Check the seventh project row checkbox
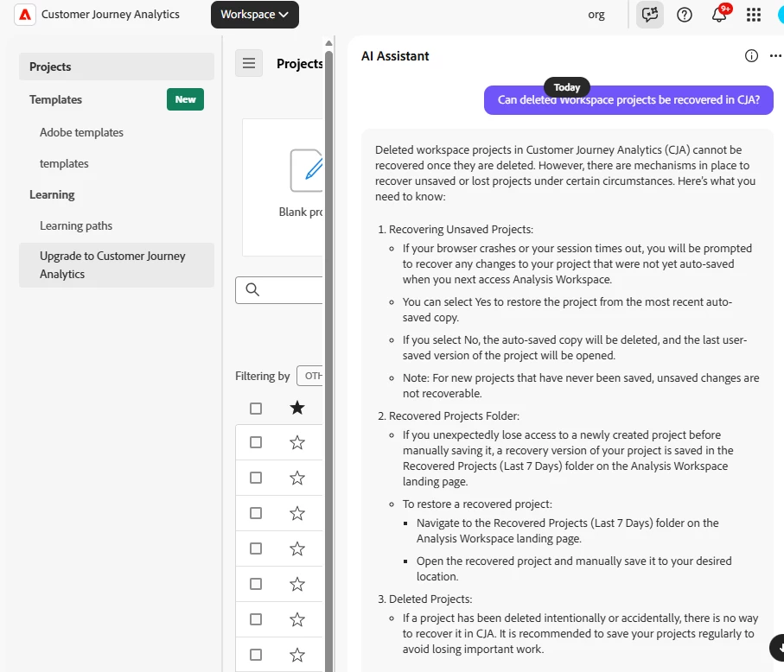The height and width of the screenshot is (672, 784). point(256,655)
